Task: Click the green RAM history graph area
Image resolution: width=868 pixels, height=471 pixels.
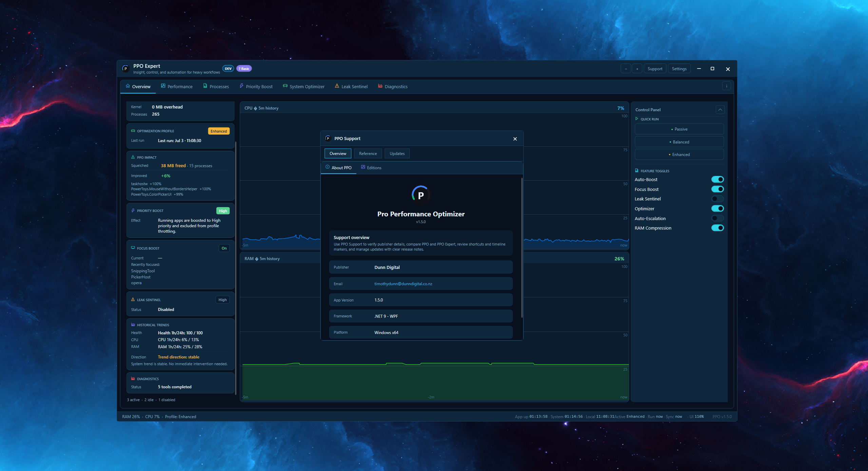Action: pos(436,382)
